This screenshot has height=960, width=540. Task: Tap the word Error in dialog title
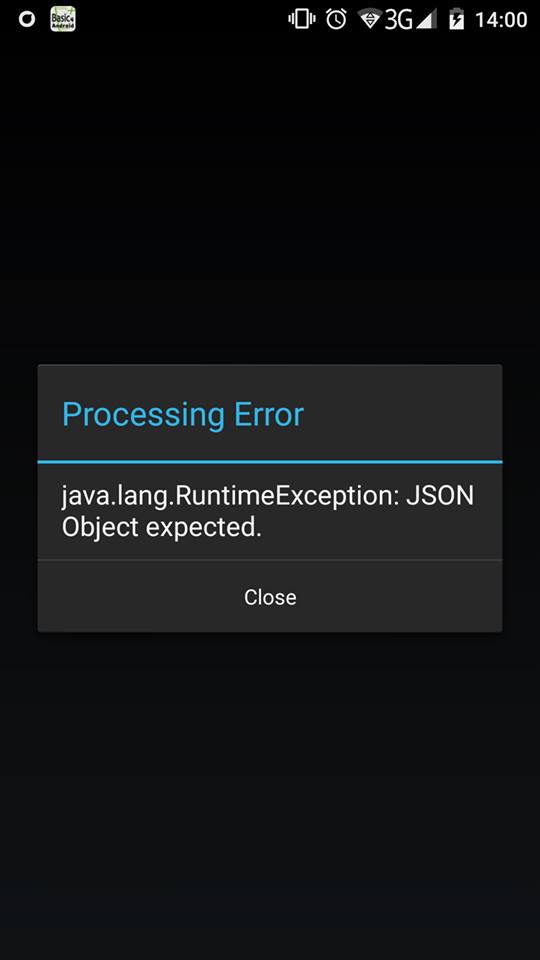[269, 414]
